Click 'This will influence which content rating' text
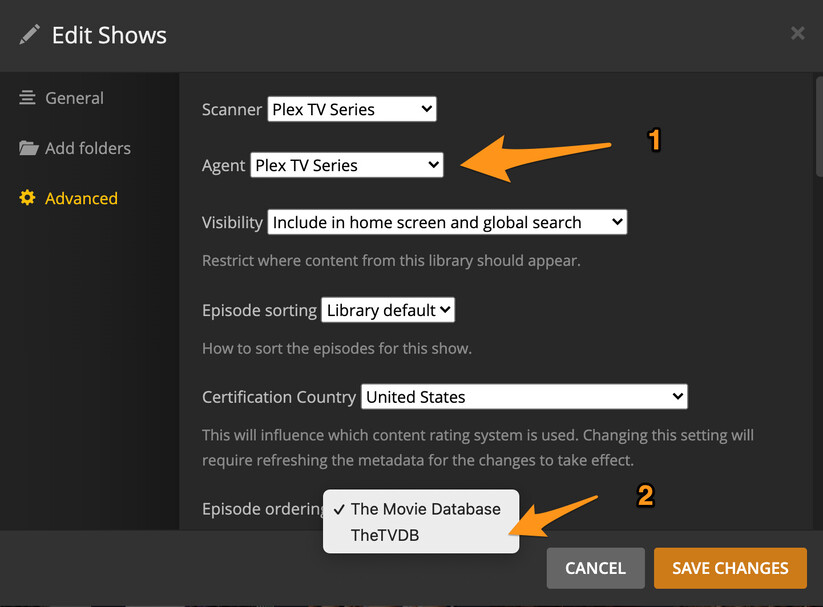823x607 pixels. [x=478, y=447]
